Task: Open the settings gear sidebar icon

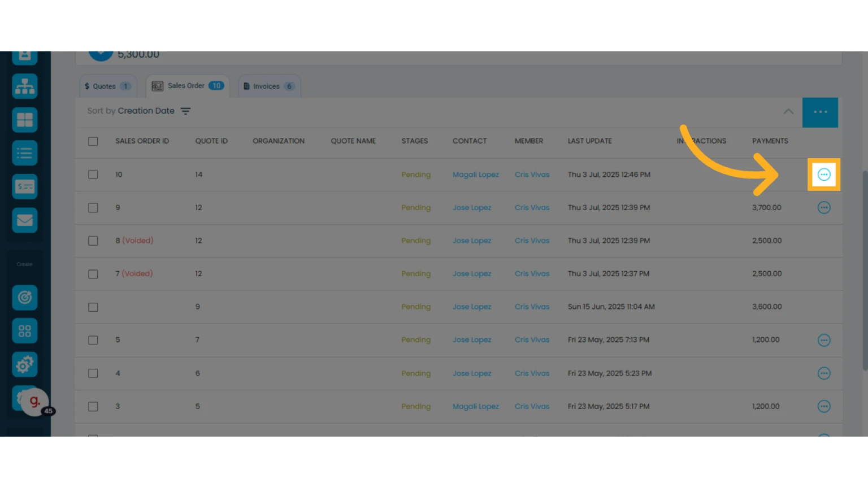Action: click(25, 365)
